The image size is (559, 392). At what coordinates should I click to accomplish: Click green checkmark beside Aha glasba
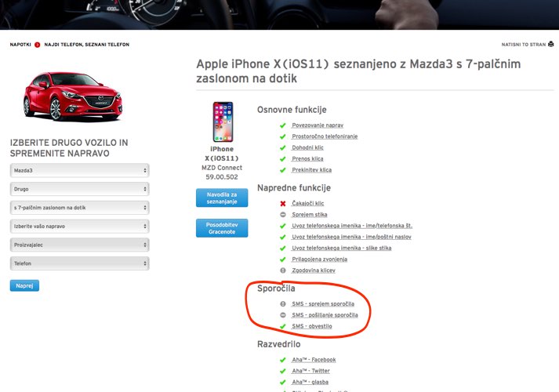tap(283, 382)
